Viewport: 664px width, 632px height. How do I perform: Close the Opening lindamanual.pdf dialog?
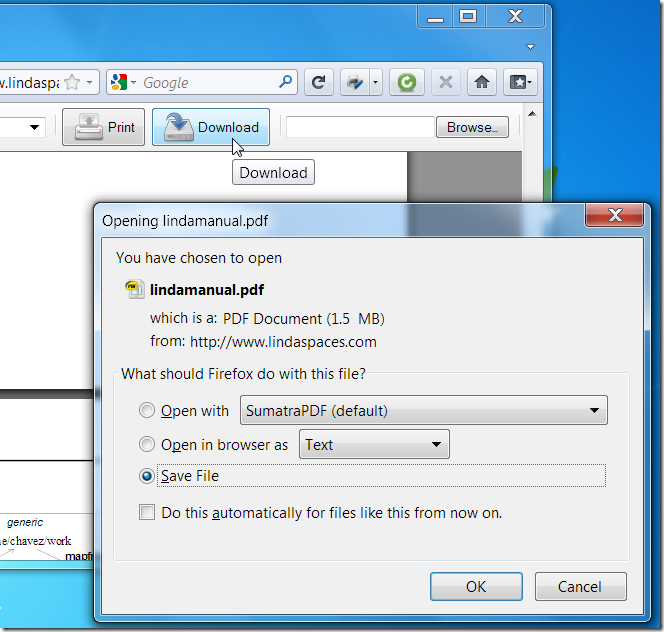(615, 215)
